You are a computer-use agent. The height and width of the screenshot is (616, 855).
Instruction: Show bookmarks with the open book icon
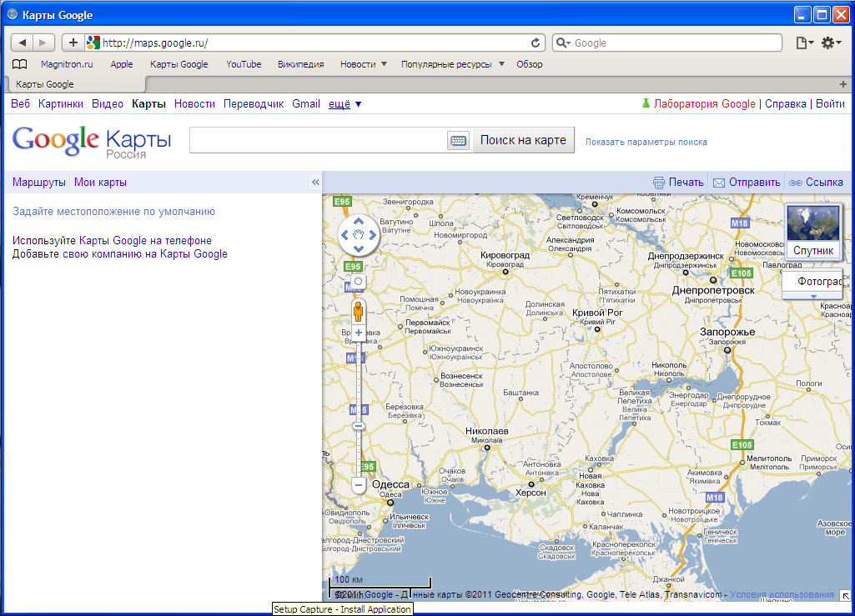(x=20, y=64)
